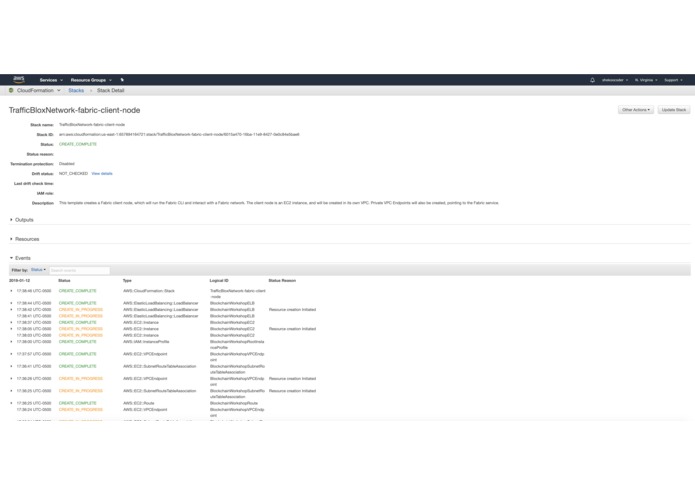The image size is (695, 494).
Task: Open the Support menu
Action: coord(673,80)
